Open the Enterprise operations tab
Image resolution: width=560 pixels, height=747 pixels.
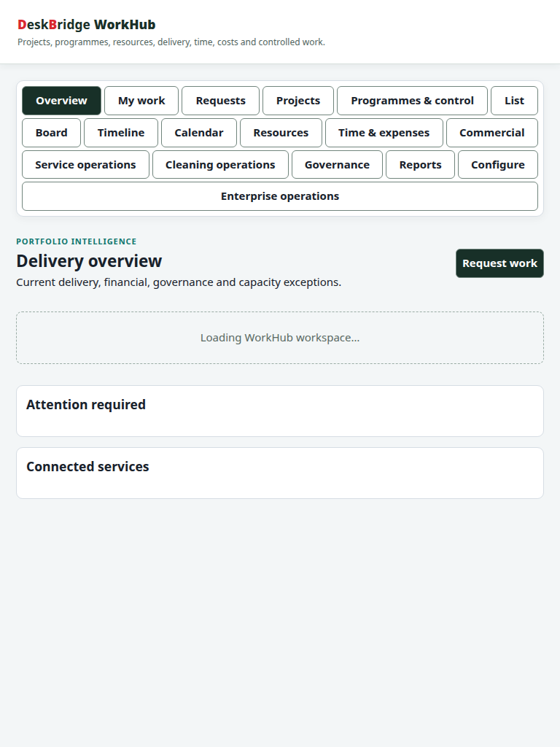click(x=280, y=196)
